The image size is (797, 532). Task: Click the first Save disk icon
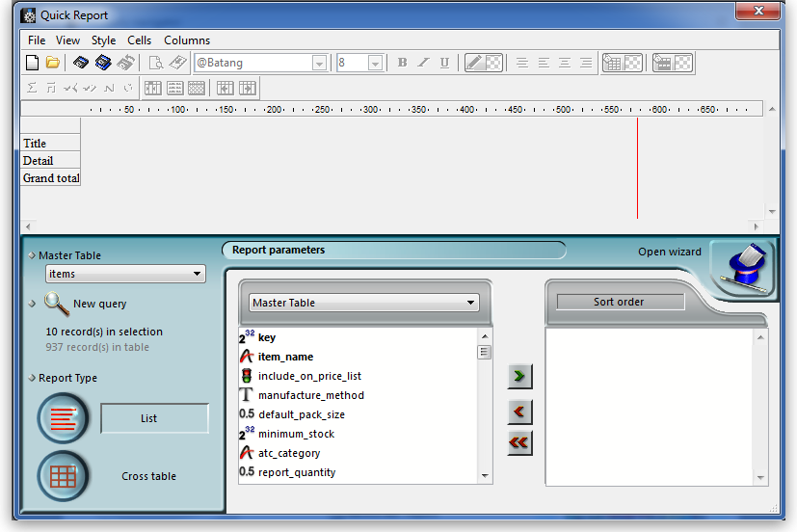click(81, 63)
